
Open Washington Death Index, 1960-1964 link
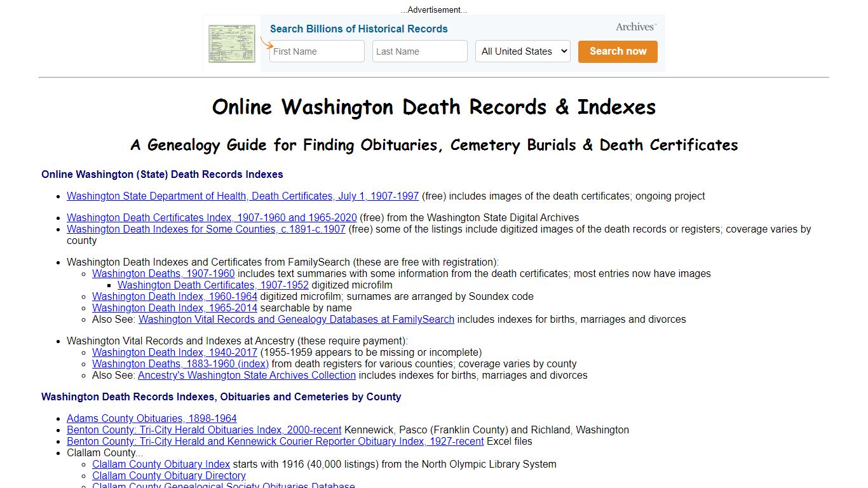tap(175, 296)
